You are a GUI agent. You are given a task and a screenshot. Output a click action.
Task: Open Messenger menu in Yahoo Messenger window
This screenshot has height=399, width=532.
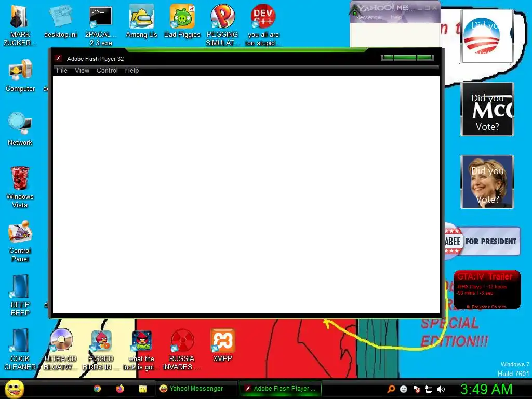click(x=369, y=17)
